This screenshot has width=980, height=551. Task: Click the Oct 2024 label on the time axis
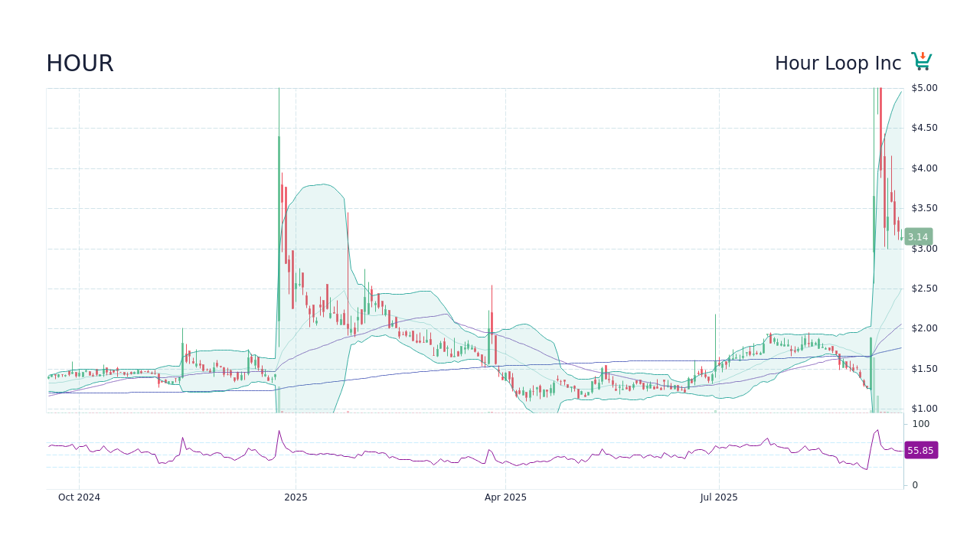pyautogui.click(x=79, y=497)
